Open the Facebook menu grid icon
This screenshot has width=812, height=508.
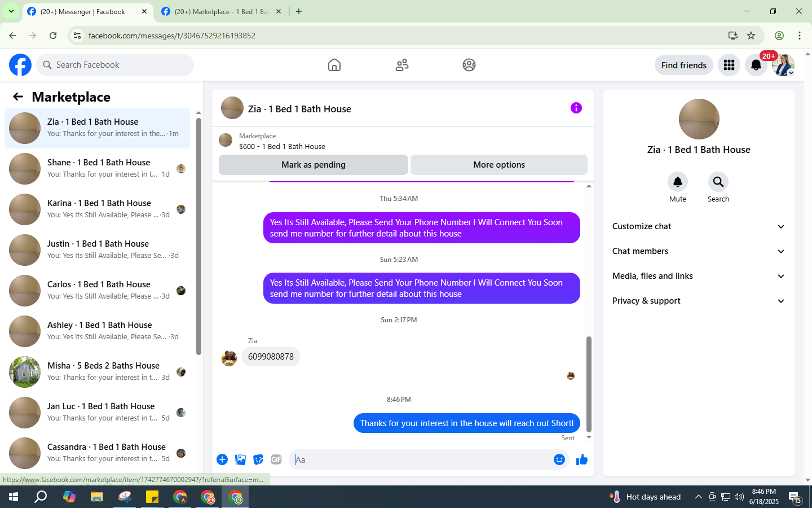coord(729,65)
